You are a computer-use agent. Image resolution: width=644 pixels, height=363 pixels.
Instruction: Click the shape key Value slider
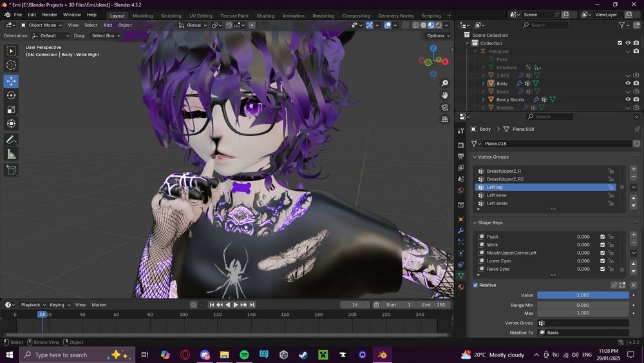tap(583, 295)
